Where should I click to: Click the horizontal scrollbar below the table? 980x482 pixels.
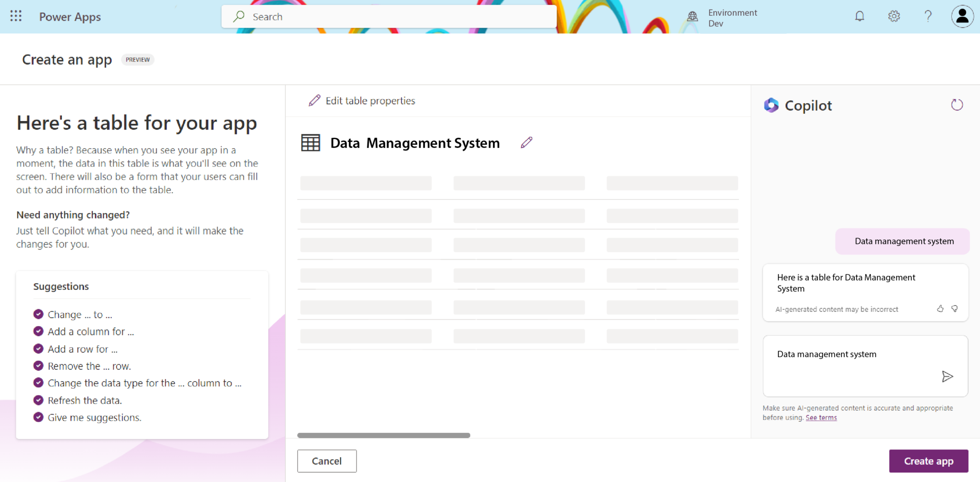tap(383, 435)
